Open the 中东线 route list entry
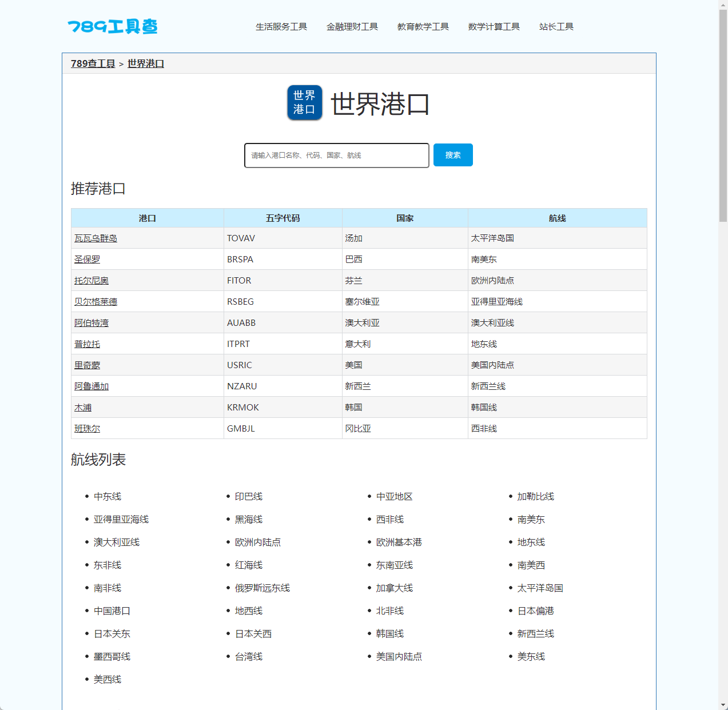The image size is (728, 710). [108, 496]
